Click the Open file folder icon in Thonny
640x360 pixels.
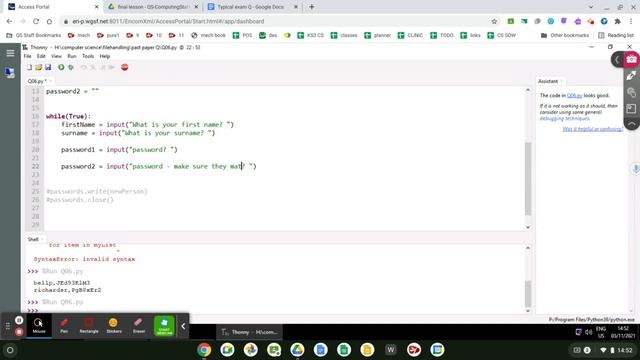pyautogui.click(x=38, y=67)
